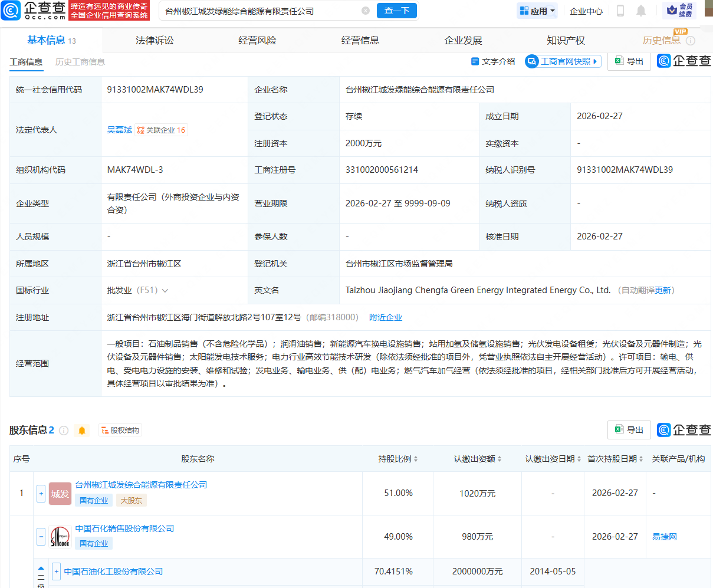Click the alert bell icon beside 股东信息
The height and width of the screenshot is (588, 713).
[83, 430]
